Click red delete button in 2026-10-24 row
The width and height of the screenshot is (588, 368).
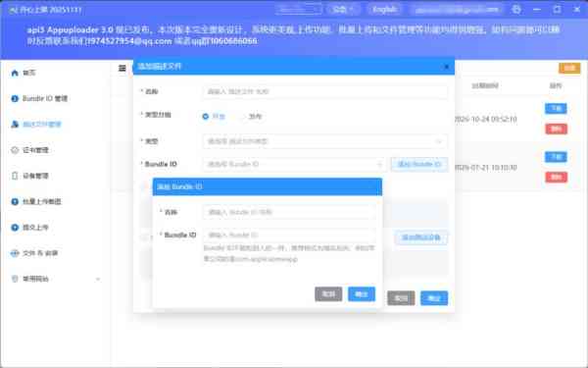pyautogui.click(x=556, y=130)
